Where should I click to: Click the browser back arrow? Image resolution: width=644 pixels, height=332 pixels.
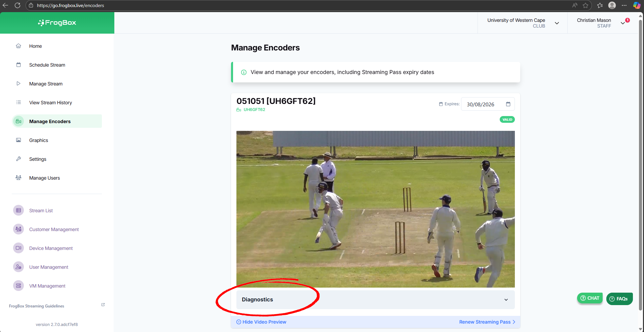click(5, 5)
